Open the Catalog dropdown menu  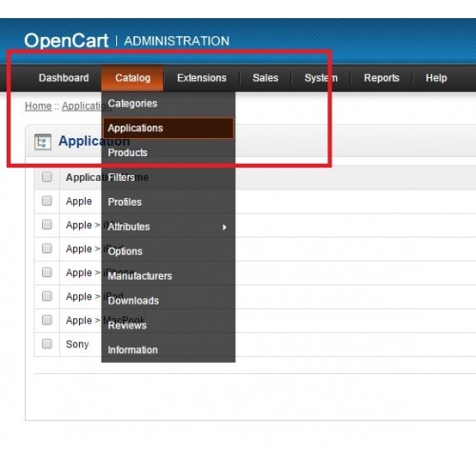132,78
